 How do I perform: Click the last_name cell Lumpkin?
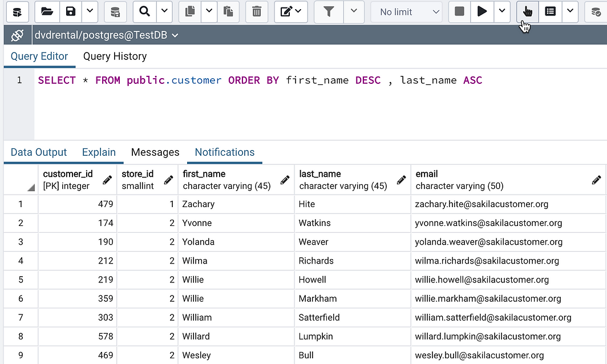(353, 337)
